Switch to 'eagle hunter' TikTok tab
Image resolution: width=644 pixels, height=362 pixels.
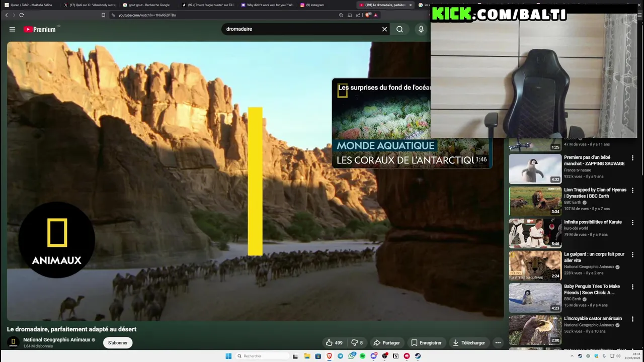pyautogui.click(x=207, y=5)
